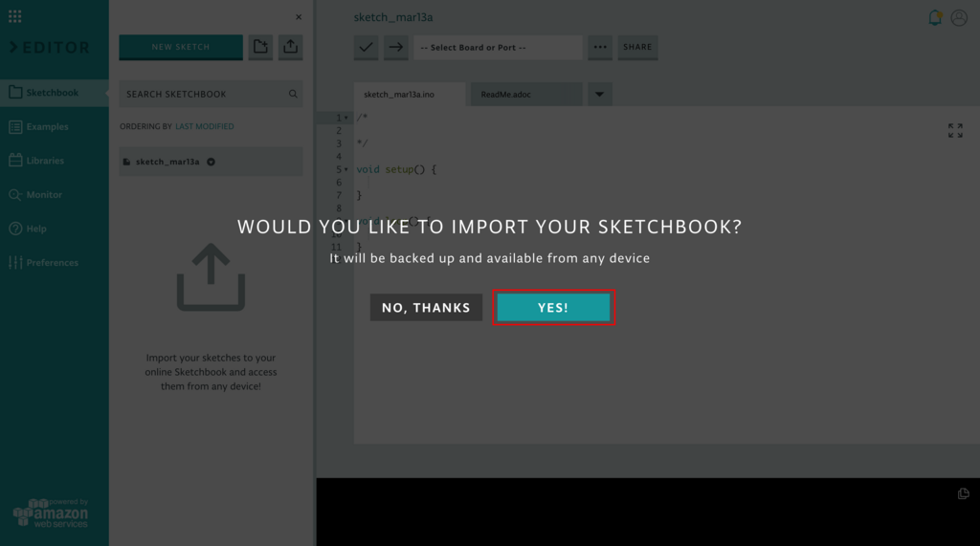The width and height of the screenshot is (980, 546).
Task: Open sketch_mar13a options dropdown arrow
Action: coord(212,162)
